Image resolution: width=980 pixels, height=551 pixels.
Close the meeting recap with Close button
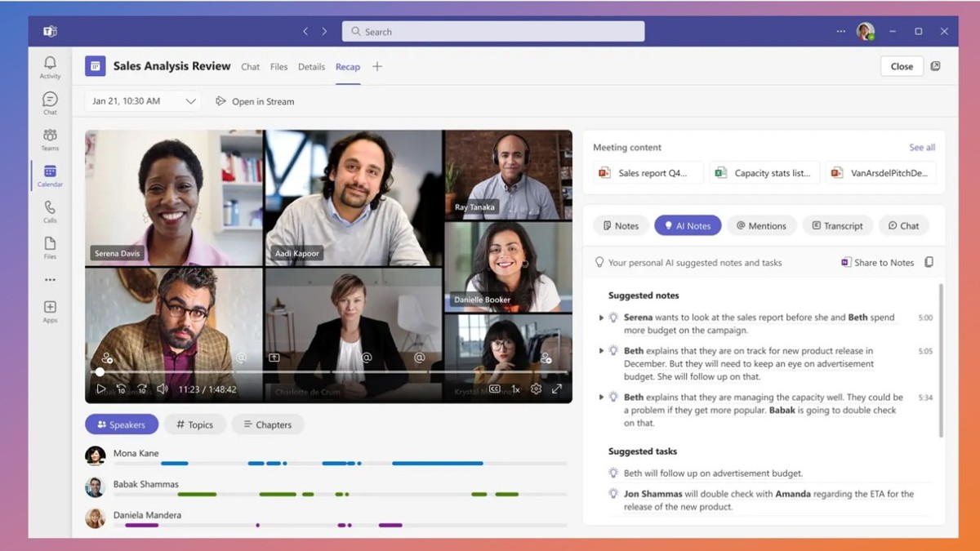pyautogui.click(x=902, y=66)
